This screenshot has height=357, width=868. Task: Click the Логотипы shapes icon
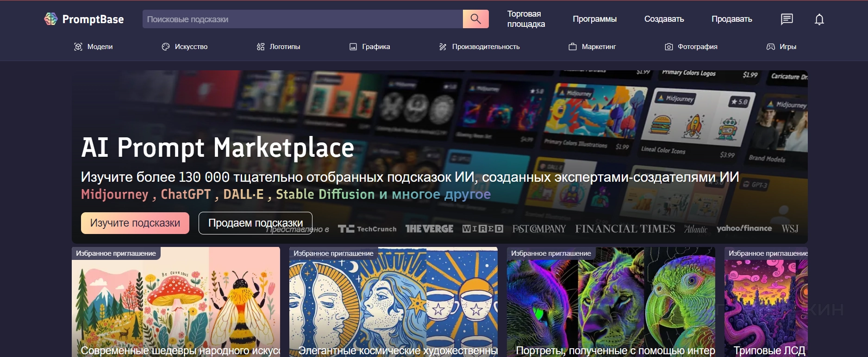click(261, 47)
